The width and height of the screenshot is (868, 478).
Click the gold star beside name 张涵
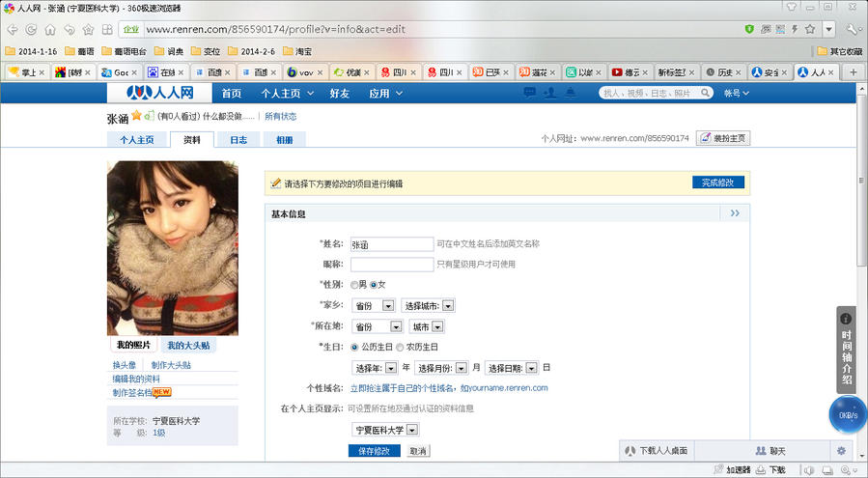point(136,115)
